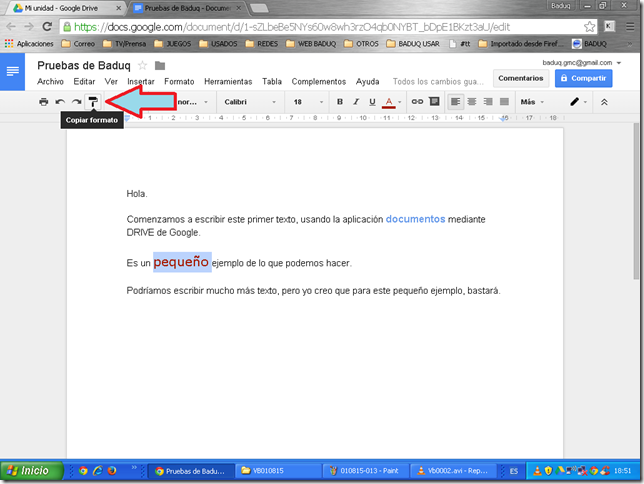This screenshot has width=644, height=484.
Task: Align text to the left
Action: tap(455, 101)
